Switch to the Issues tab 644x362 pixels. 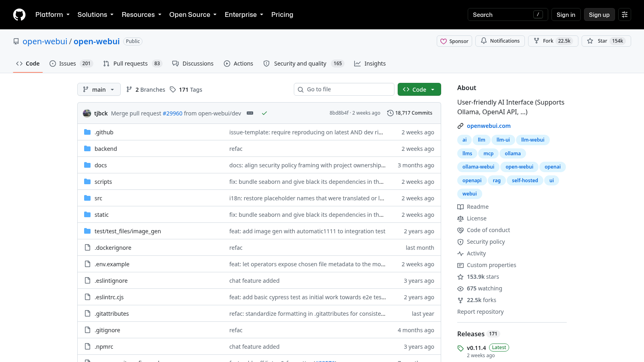[x=71, y=64]
